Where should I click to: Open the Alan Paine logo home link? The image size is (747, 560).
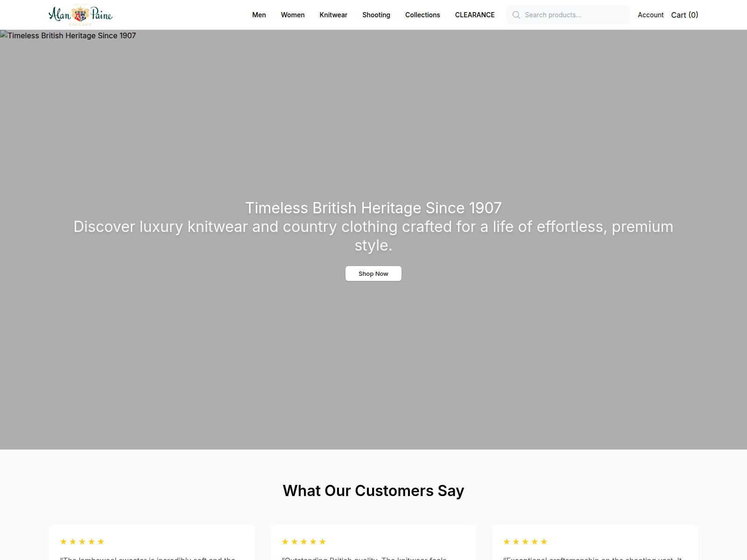click(x=80, y=15)
